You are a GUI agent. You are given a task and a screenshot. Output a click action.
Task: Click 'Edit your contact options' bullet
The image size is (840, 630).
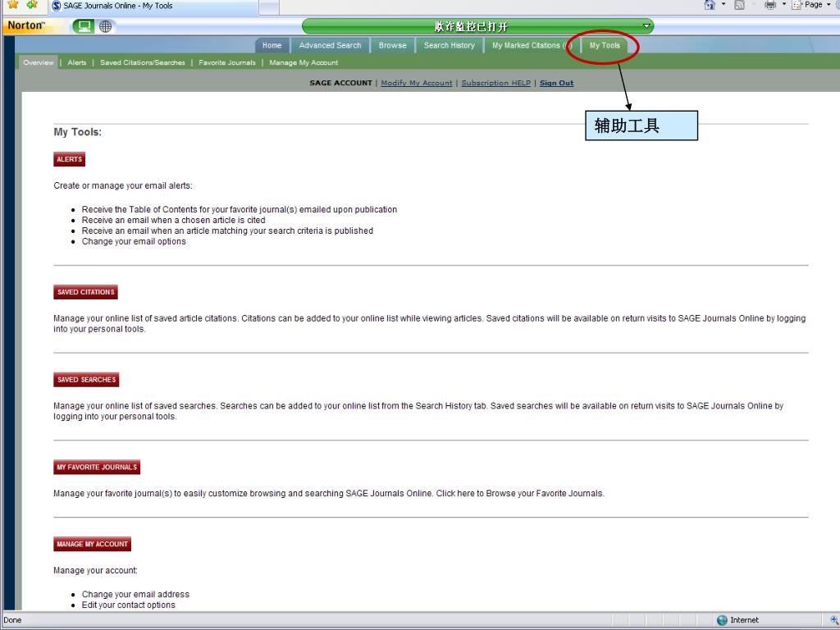click(129, 605)
